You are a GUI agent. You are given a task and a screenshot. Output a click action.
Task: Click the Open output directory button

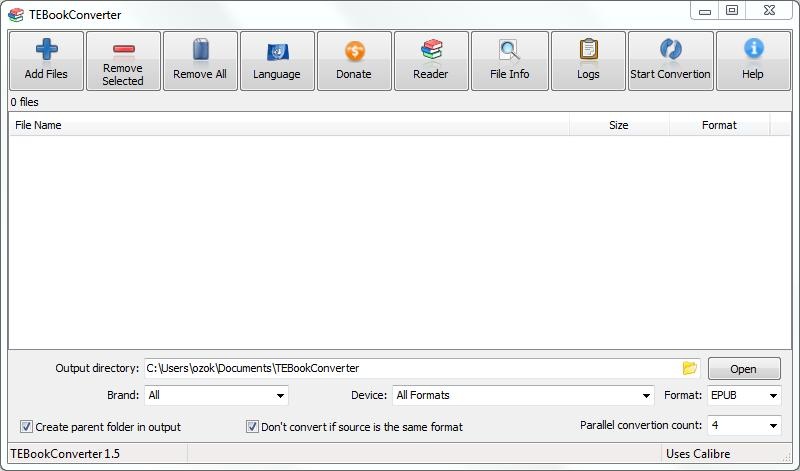click(744, 369)
